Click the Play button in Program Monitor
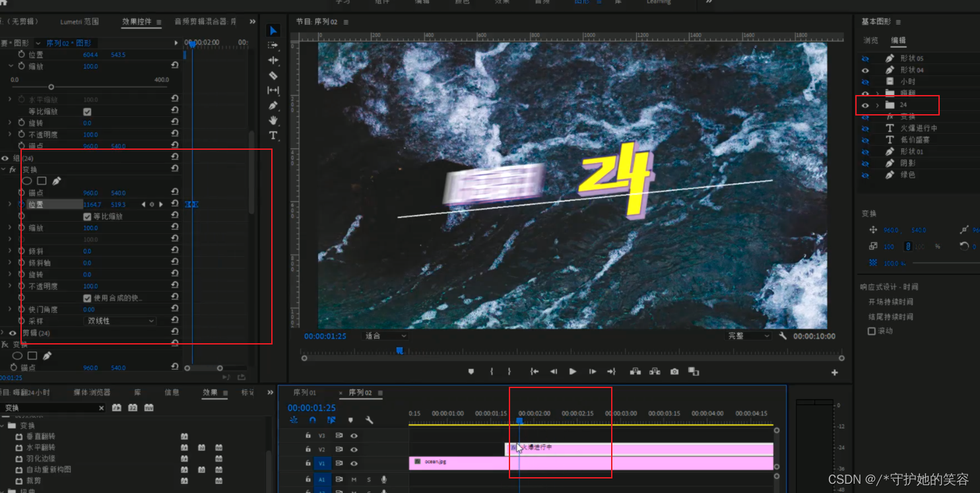Image resolution: width=980 pixels, height=493 pixels. pos(573,372)
